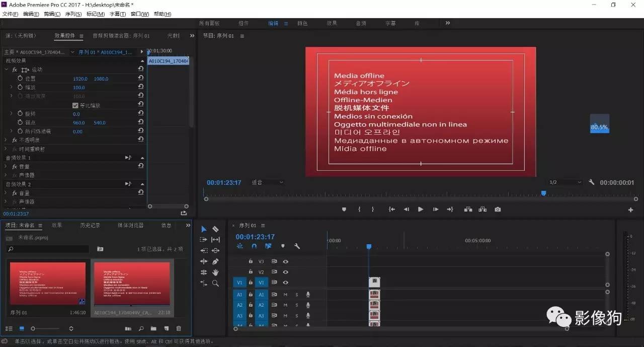Mute audio track A1
The image size is (644, 347).
pyautogui.click(x=285, y=295)
